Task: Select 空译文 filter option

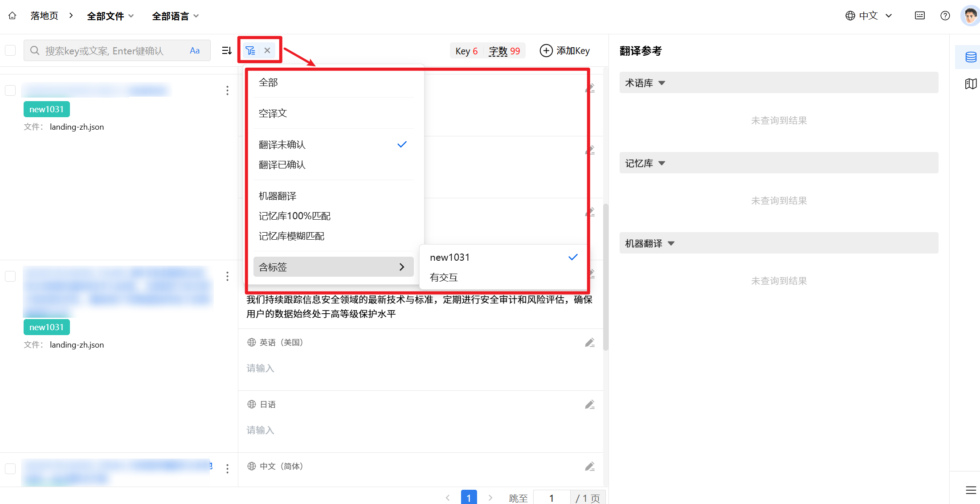Action: 273,114
